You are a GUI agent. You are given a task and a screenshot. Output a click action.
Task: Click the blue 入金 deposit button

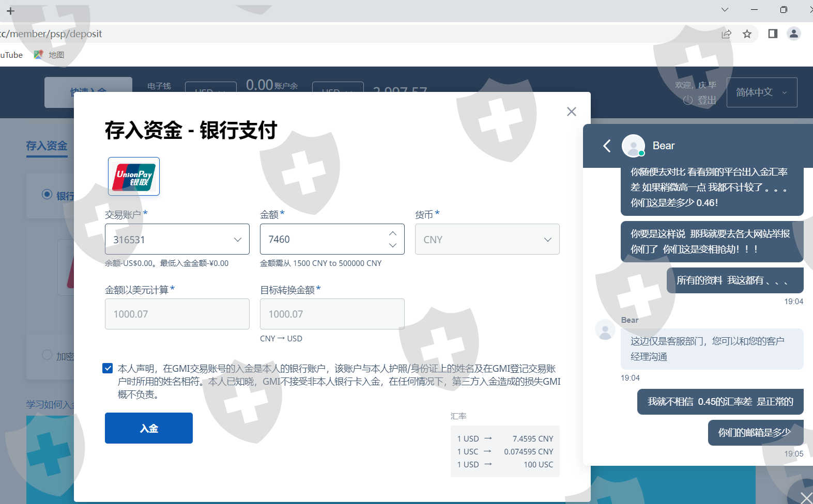[x=149, y=428]
